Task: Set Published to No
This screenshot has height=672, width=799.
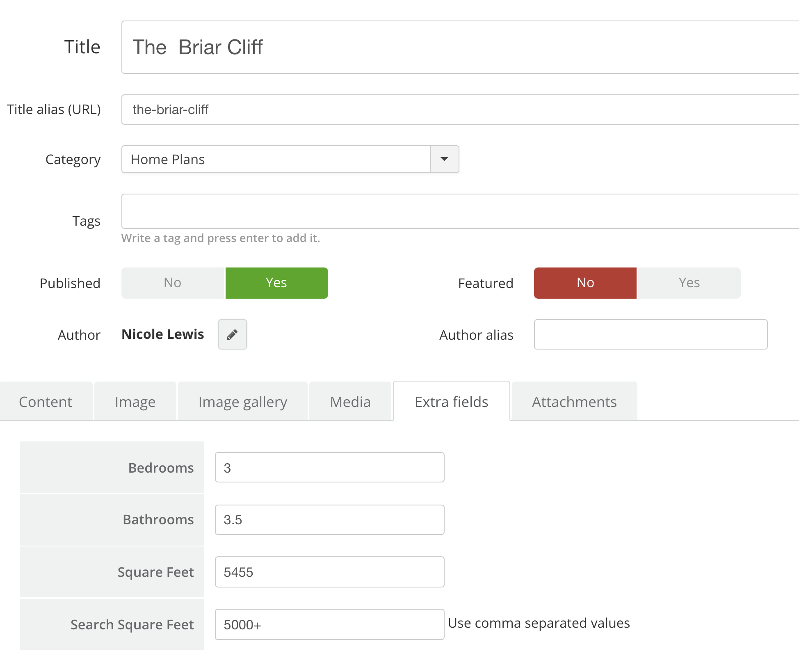Action: click(x=173, y=283)
